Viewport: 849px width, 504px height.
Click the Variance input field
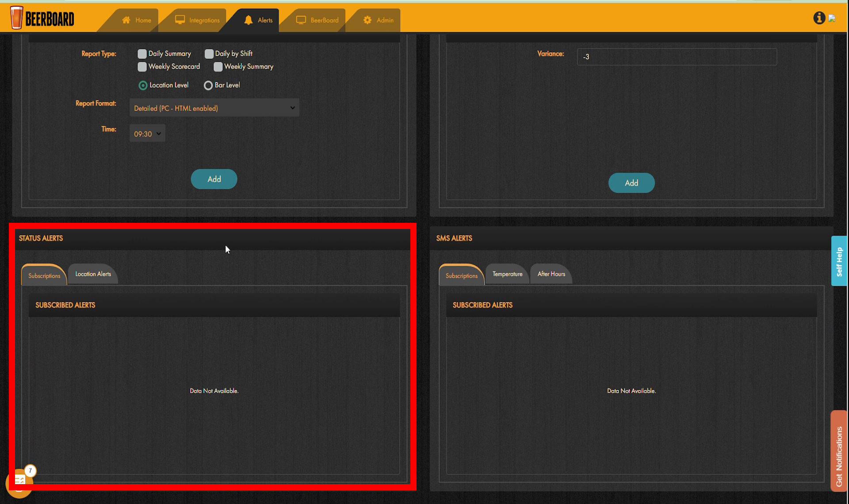pyautogui.click(x=677, y=57)
